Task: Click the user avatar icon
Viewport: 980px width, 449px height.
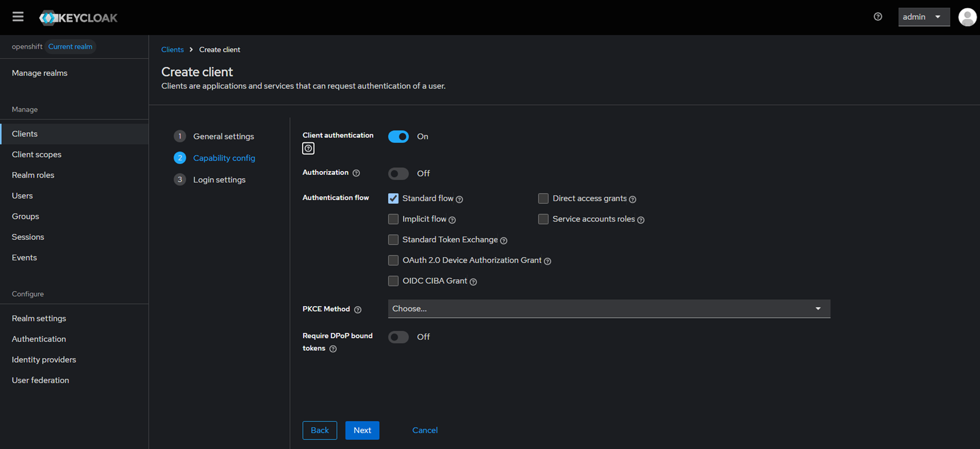Action: 967,17
